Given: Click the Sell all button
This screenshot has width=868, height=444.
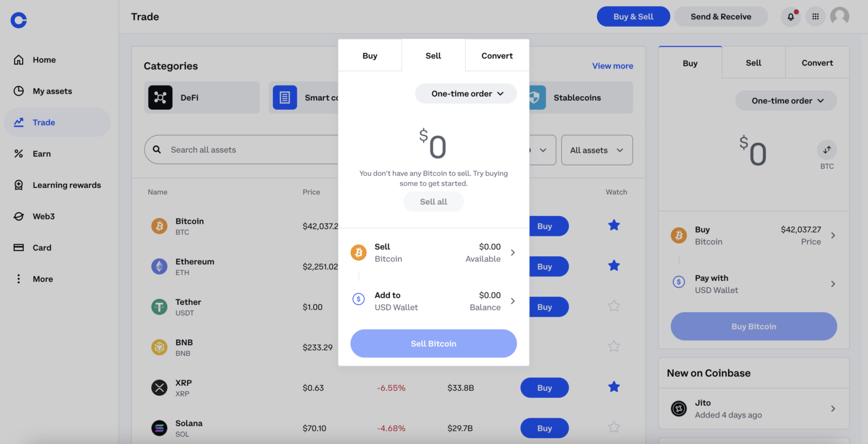Looking at the screenshot, I should [433, 202].
